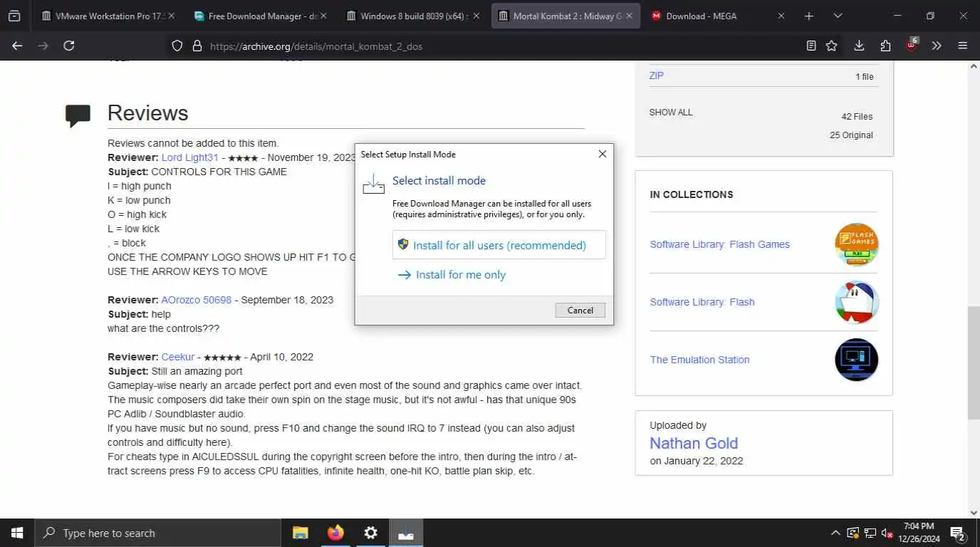This screenshot has width=980, height=547.
Task: Show more toolbar tools chevron
Action: [937, 46]
